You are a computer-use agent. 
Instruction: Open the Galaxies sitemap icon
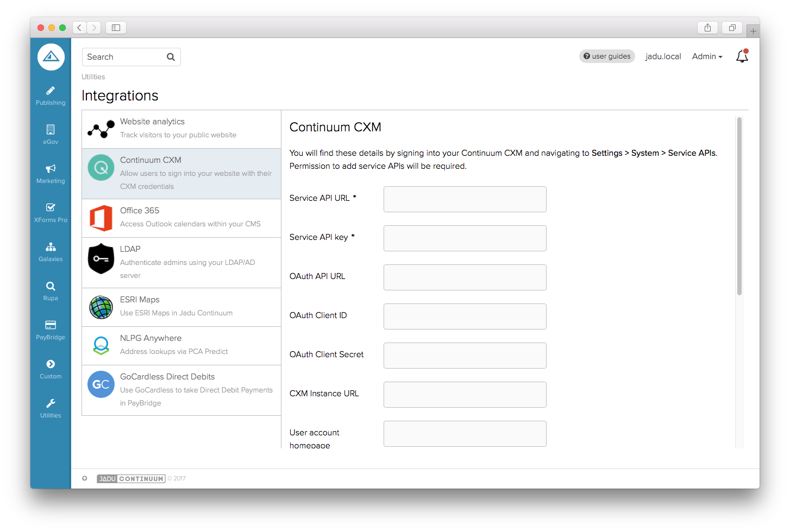(51, 247)
